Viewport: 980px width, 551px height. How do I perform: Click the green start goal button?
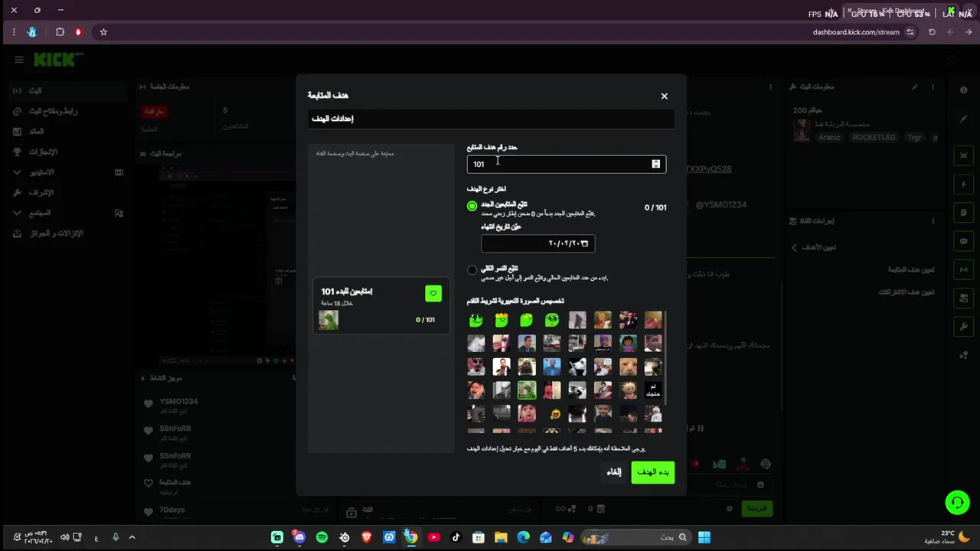click(653, 472)
